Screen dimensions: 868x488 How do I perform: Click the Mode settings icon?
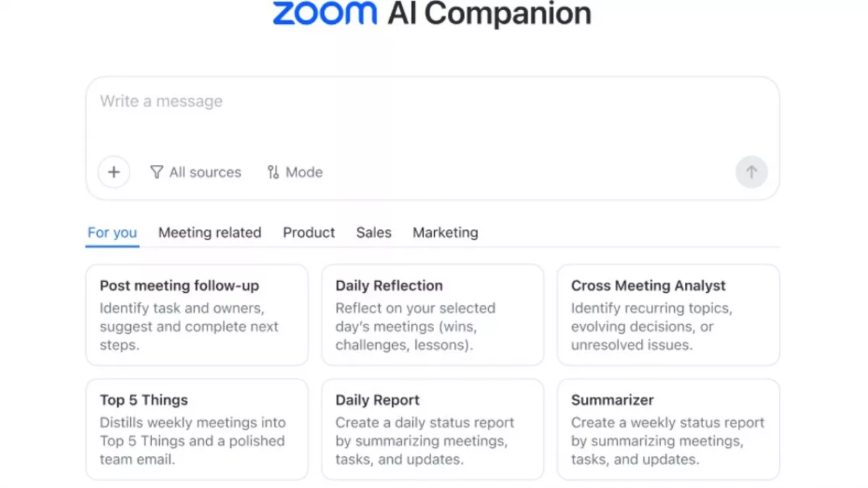(273, 172)
